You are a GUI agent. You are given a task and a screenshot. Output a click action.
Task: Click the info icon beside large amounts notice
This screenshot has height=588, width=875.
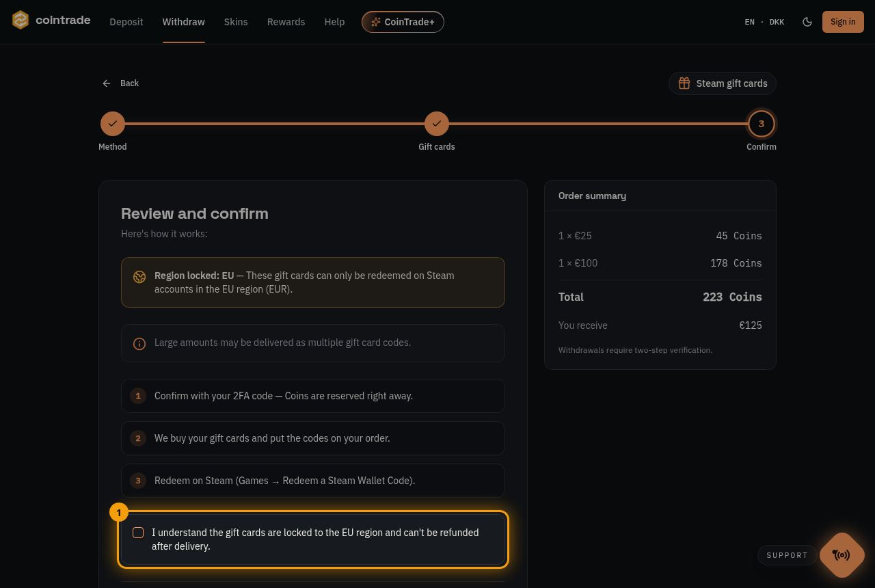pos(139,343)
